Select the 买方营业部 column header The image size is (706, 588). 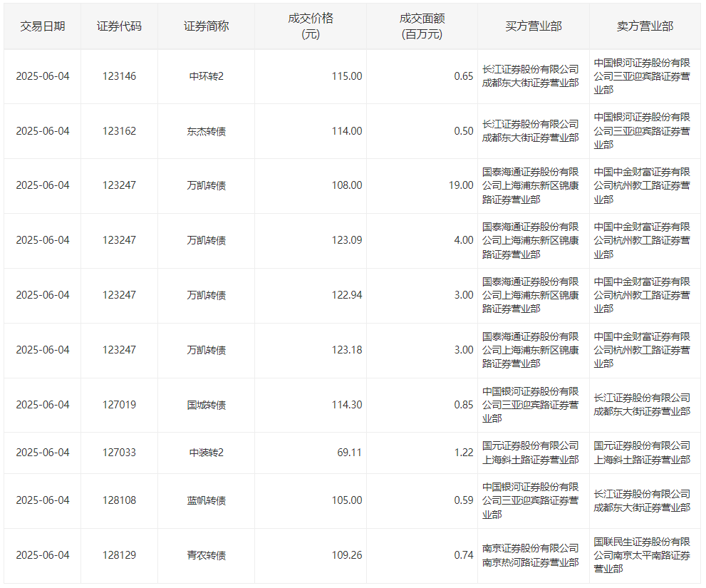click(533, 26)
